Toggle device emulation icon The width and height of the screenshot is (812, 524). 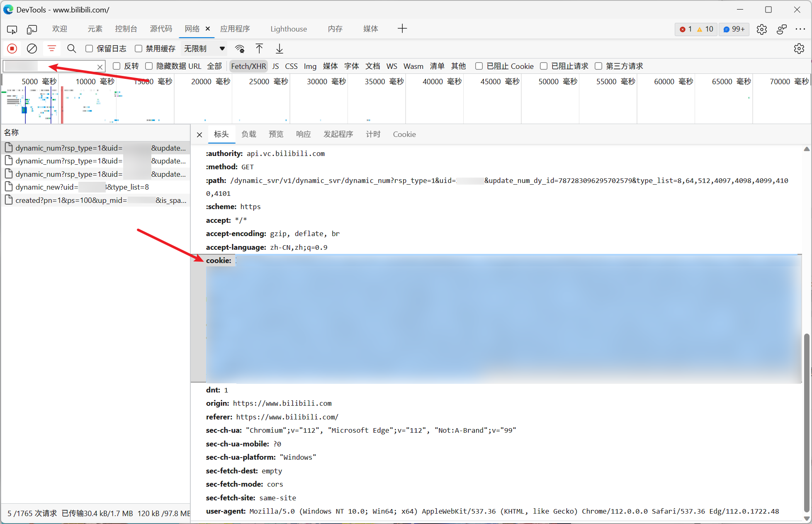tap(32, 29)
